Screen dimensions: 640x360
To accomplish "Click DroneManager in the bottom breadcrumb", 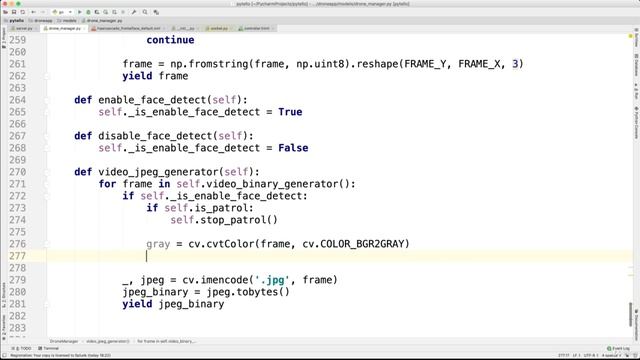I will (64, 341).
